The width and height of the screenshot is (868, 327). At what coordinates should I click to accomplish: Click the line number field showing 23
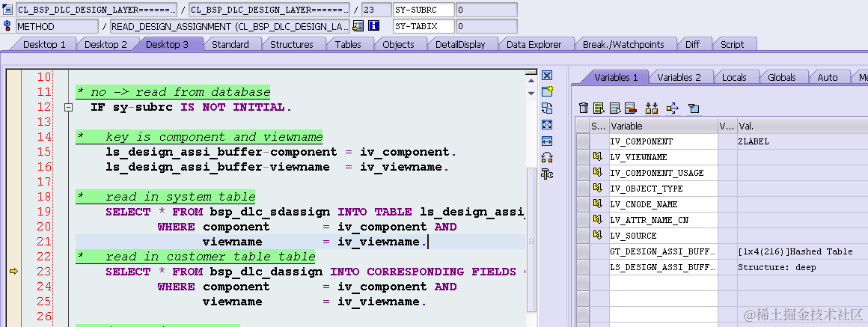[376, 10]
